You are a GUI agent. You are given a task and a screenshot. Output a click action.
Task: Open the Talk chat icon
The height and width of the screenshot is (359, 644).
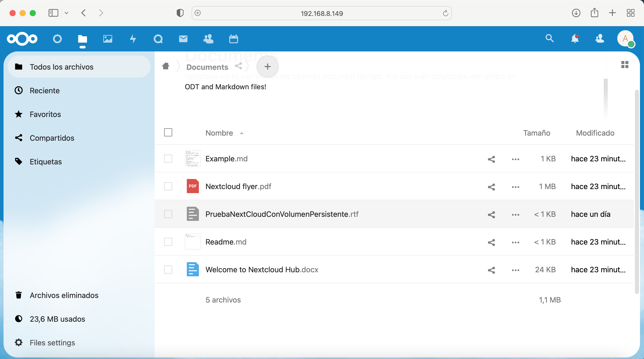coord(158,39)
